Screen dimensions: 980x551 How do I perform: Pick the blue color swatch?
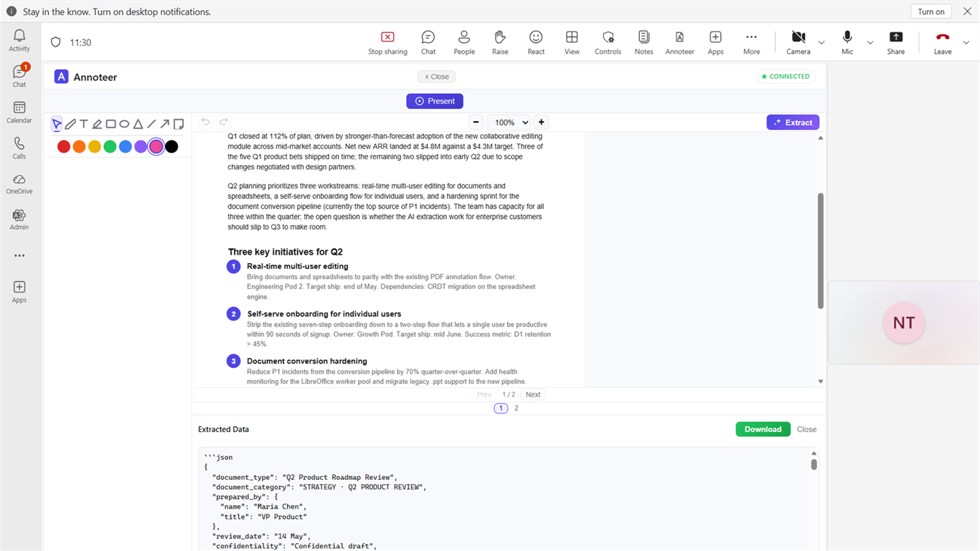126,146
